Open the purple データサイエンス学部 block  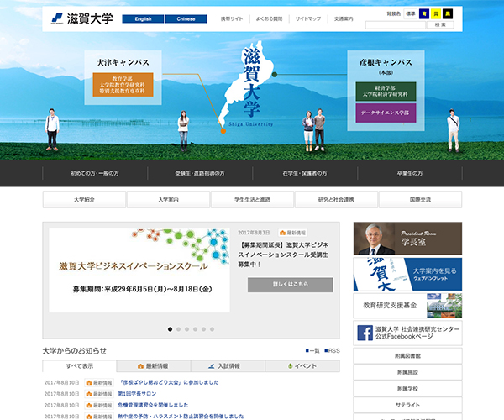click(x=386, y=113)
